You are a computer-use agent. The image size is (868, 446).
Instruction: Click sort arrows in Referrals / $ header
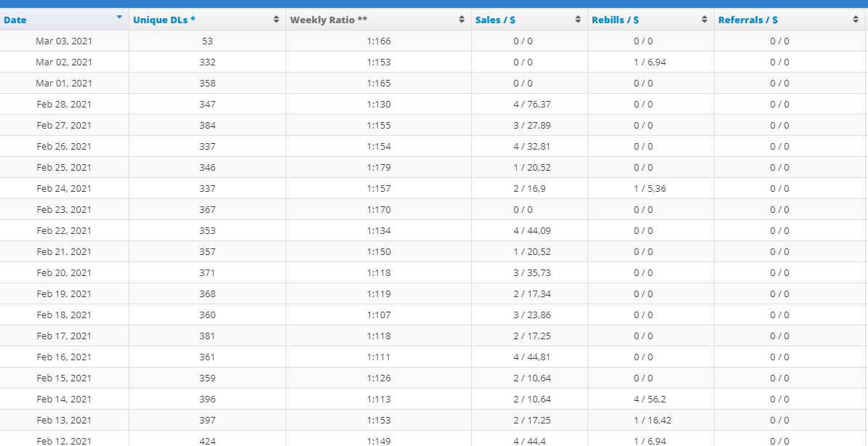[856, 20]
